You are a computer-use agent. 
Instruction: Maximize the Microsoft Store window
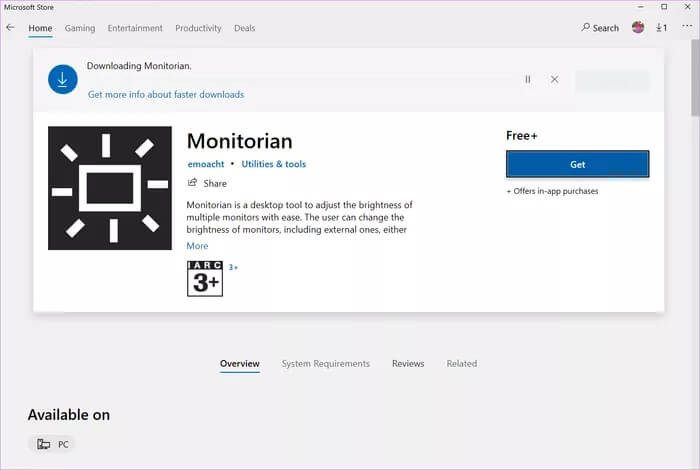tap(664, 7)
